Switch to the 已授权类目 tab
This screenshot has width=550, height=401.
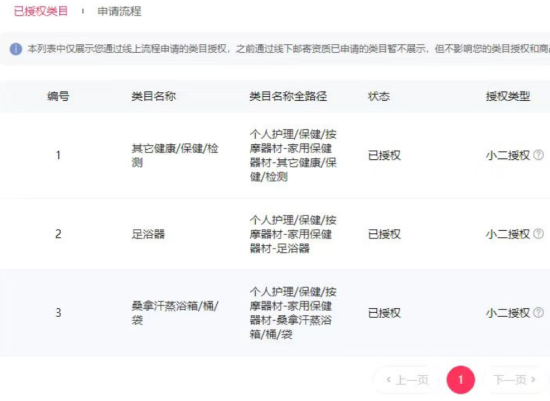40,11
